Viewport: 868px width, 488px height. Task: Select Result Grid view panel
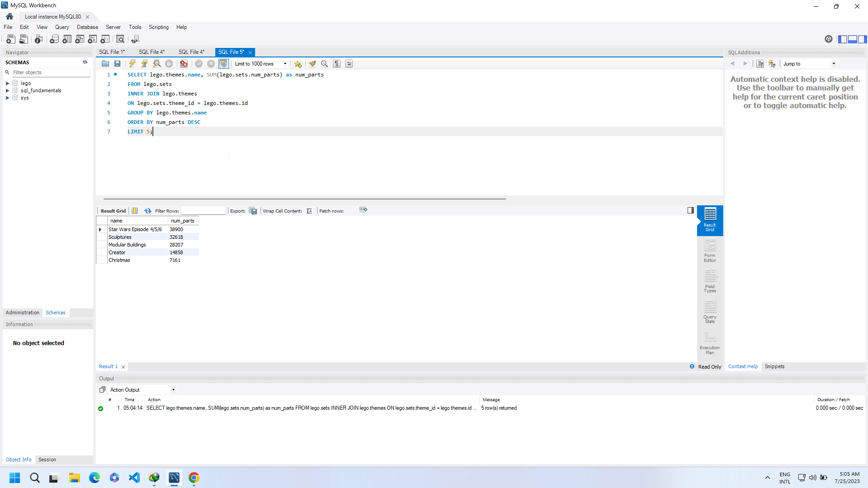(x=710, y=220)
